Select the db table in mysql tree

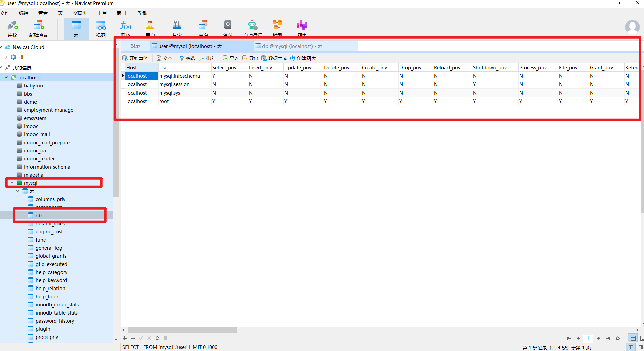pos(39,216)
